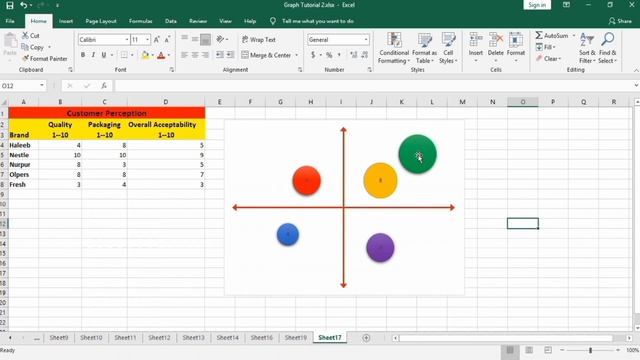
Task: Decrease font size with the smaller A
Action: click(x=167, y=40)
